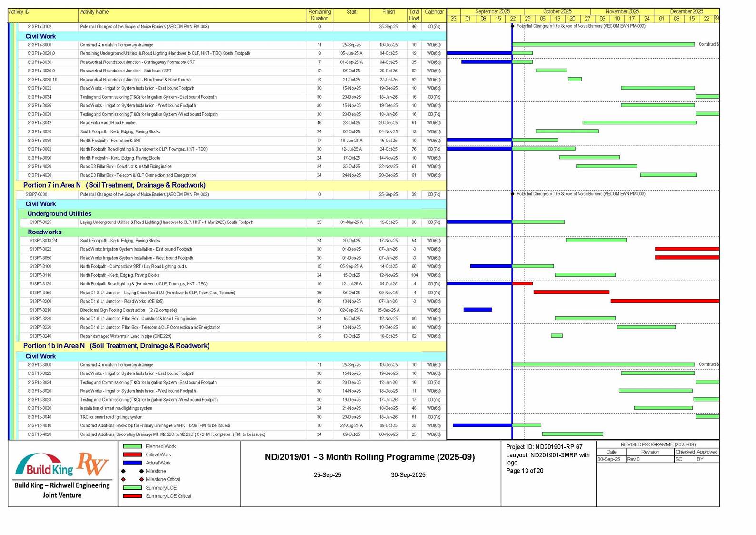Collapse the Portion 1b in Area N group
Image resolution: width=756 pixels, height=535 pixels.
click(x=116, y=346)
